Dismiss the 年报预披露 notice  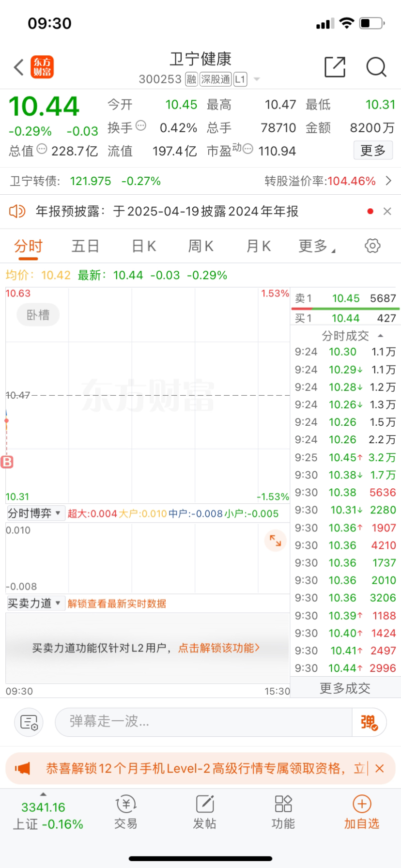(387, 211)
